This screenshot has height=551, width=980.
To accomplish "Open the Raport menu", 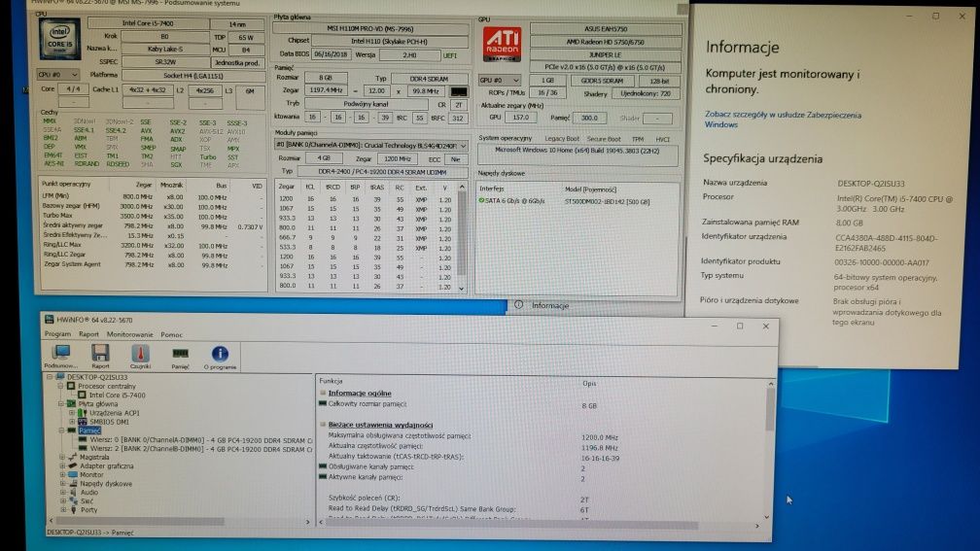I will tap(88, 334).
